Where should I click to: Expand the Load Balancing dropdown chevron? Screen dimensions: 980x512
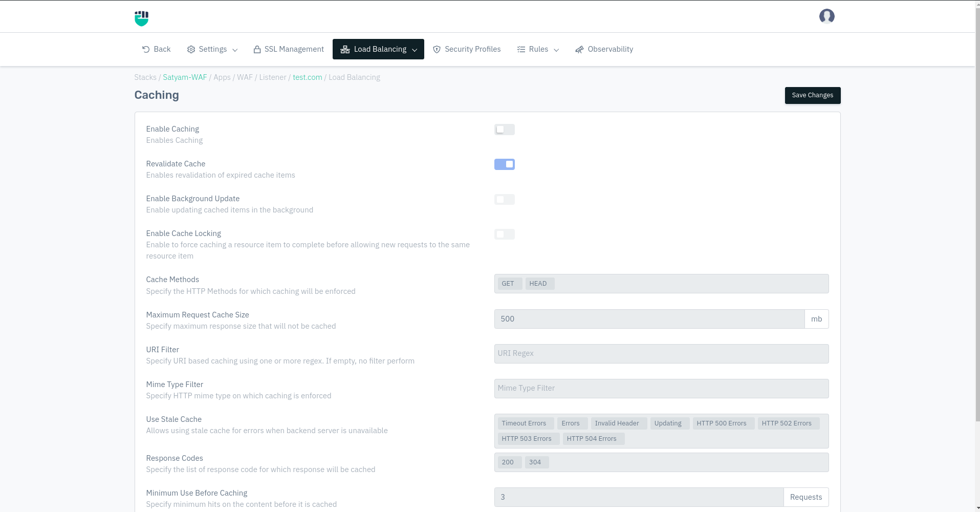tap(415, 50)
